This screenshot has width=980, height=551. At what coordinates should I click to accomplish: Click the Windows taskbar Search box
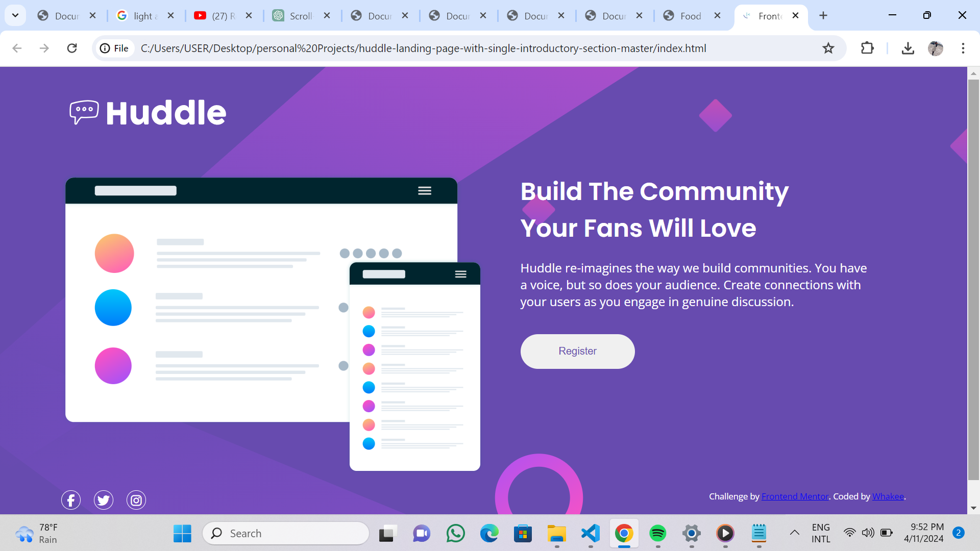286,533
